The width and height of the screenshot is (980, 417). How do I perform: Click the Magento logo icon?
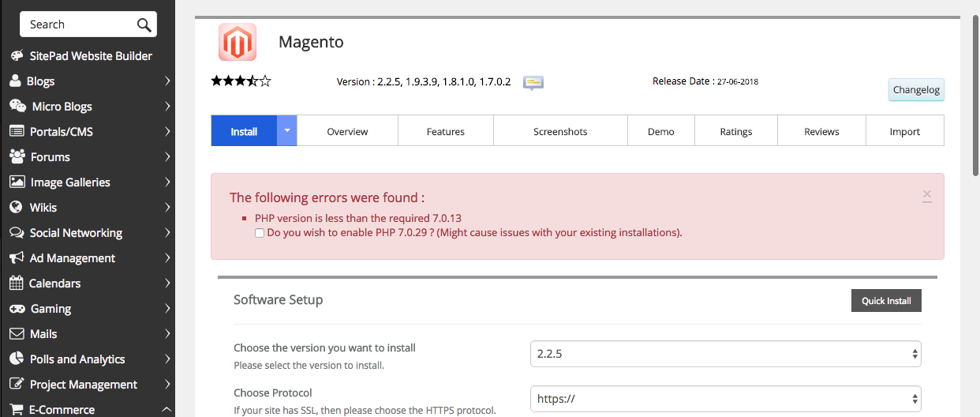(x=238, y=42)
